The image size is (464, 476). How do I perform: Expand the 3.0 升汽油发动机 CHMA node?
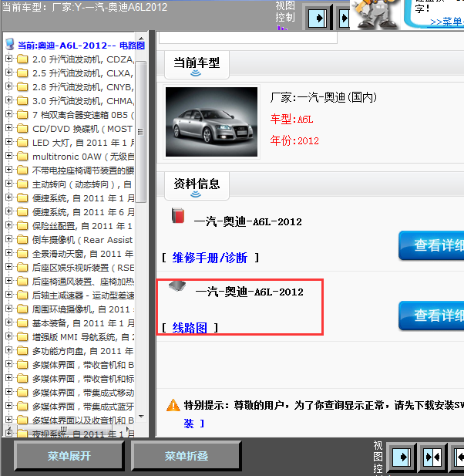[x=8, y=100]
